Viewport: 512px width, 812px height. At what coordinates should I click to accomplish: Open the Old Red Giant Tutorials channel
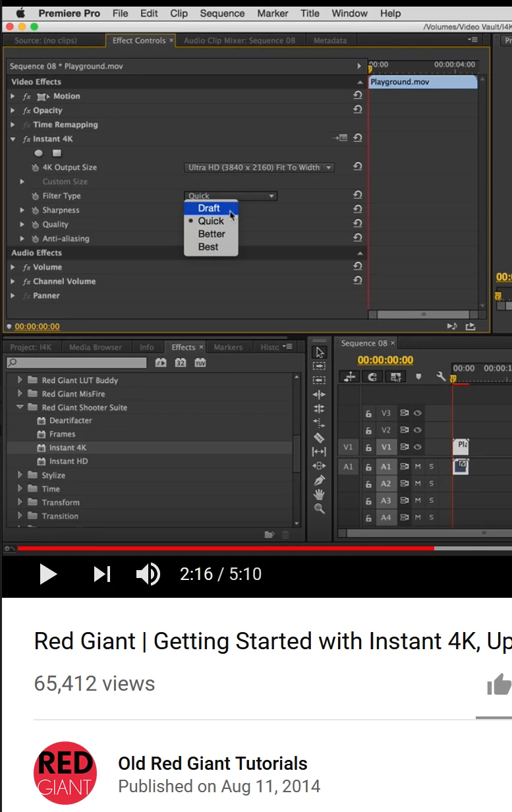pos(213,763)
